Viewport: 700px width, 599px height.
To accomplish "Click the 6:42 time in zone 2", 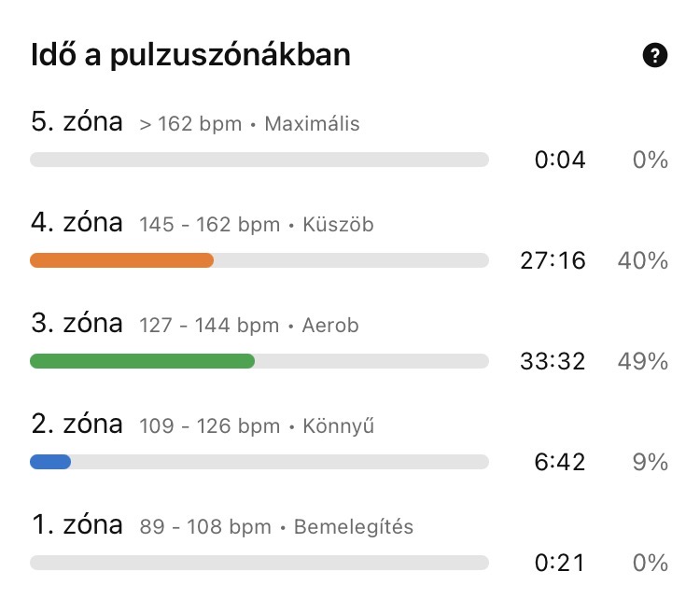I will (559, 462).
